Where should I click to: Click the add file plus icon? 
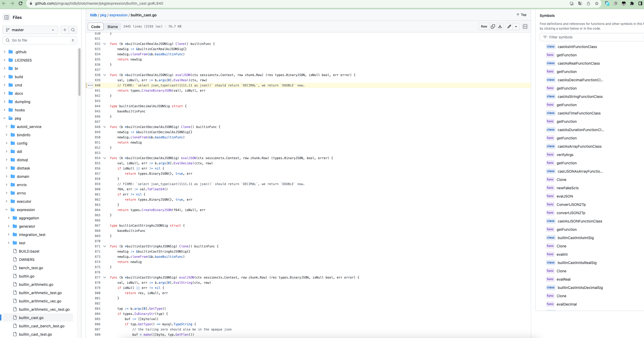click(65, 30)
